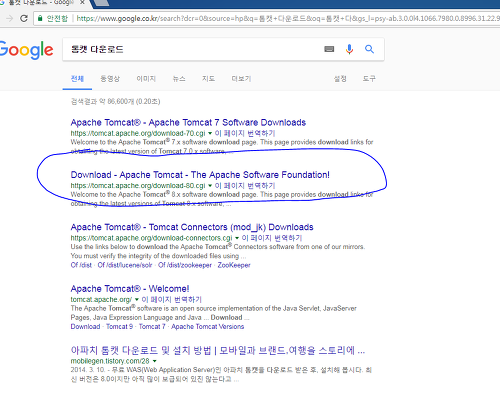Click the browser address bar URL
Viewport: 500px width, 397px height.
click(x=287, y=18)
